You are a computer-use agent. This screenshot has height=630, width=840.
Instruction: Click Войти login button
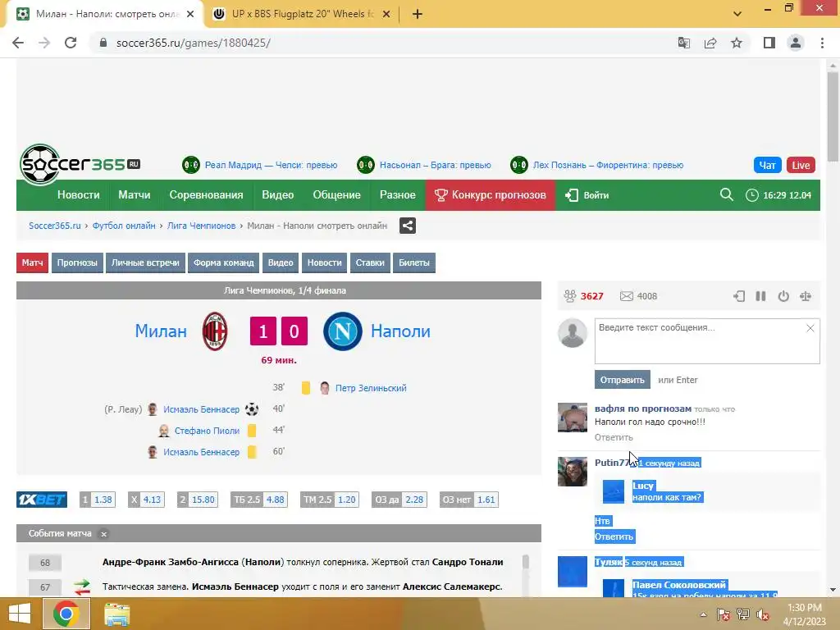[x=587, y=195]
